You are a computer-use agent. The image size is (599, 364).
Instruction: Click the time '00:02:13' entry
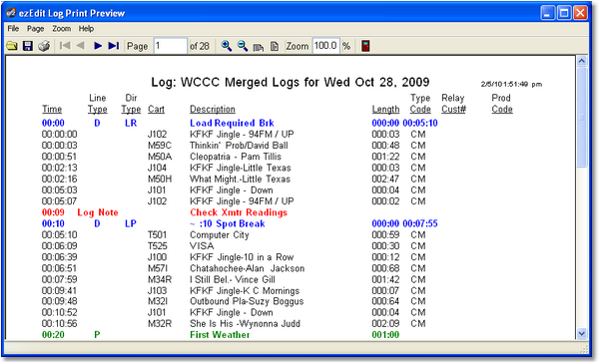(59, 168)
